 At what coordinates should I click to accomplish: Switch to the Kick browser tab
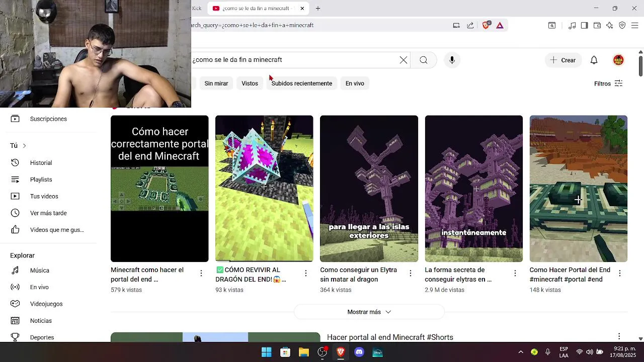pos(197,9)
